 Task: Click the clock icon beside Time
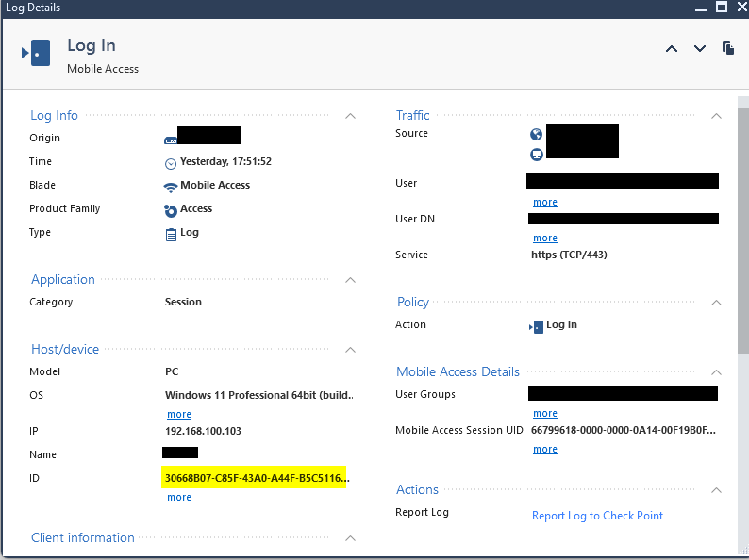coord(171,162)
